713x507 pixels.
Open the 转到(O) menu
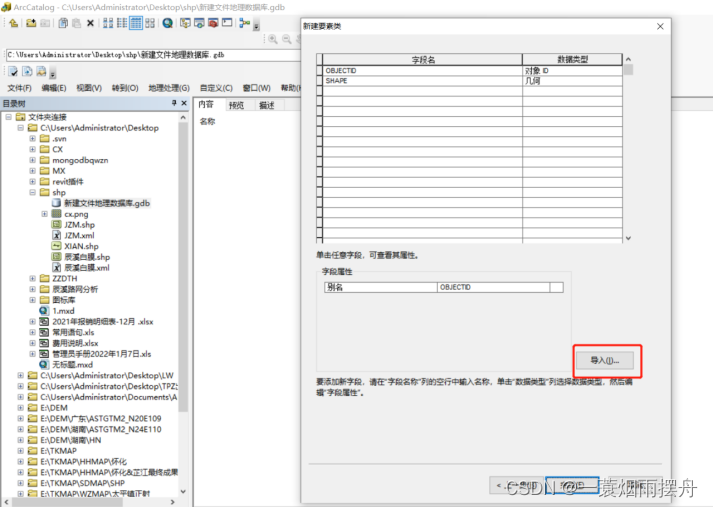(125, 88)
